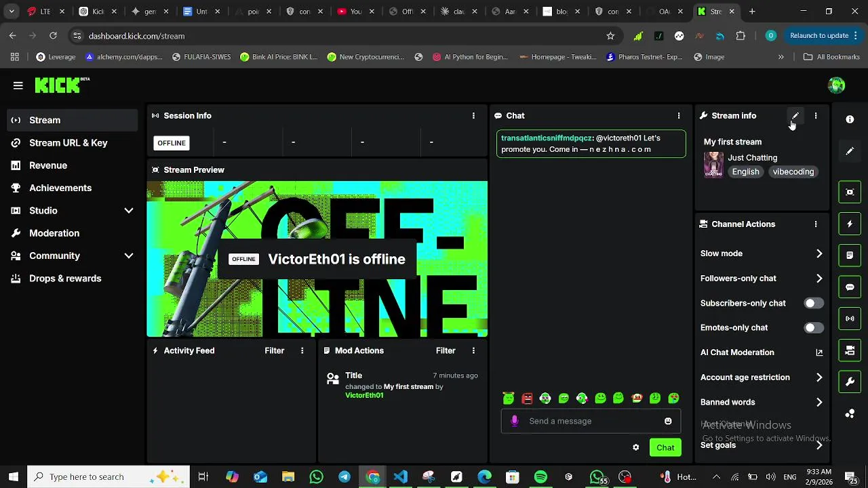
Task: Open Account age restriction chevron
Action: [x=819, y=378]
